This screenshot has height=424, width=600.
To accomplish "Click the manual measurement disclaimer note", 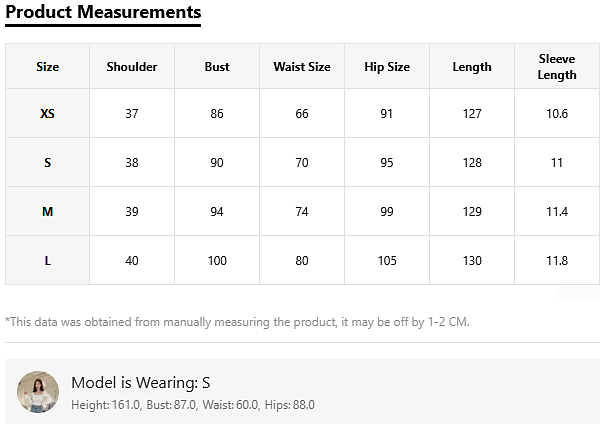I will (x=237, y=322).
